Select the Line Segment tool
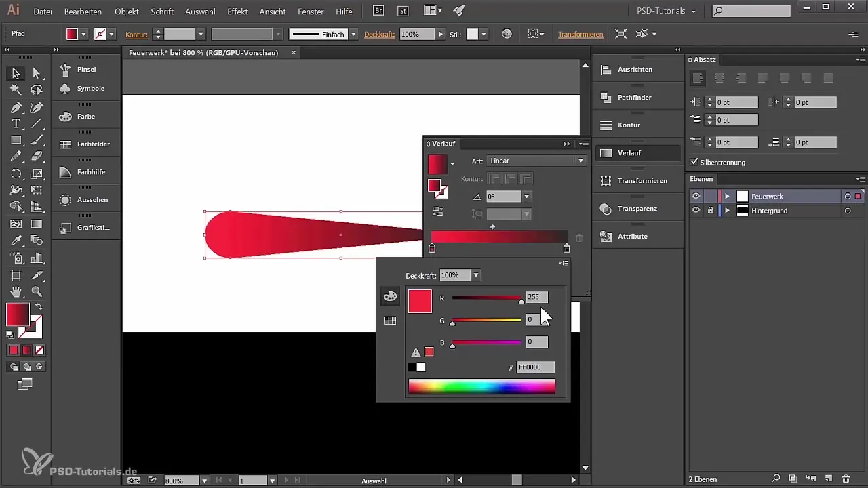The width and height of the screenshot is (868, 488). [x=37, y=124]
